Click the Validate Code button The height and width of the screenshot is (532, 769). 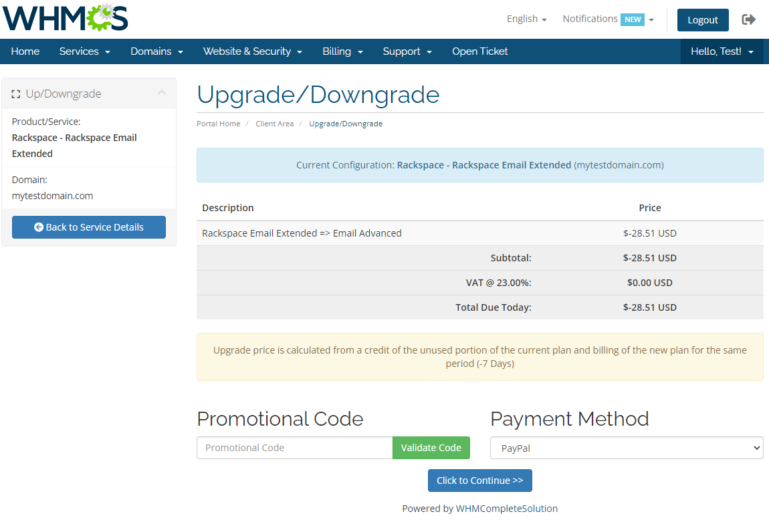pos(431,448)
